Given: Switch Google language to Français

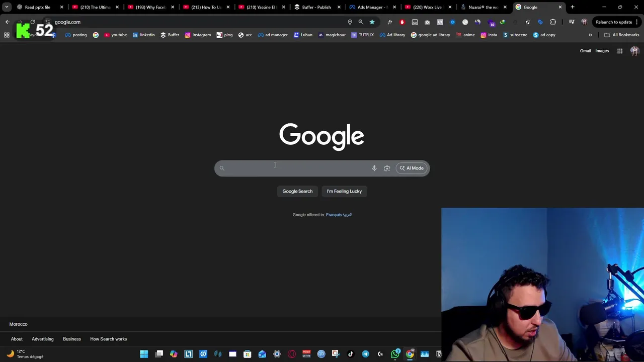Looking at the screenshot, I should [x=334, y=215].
